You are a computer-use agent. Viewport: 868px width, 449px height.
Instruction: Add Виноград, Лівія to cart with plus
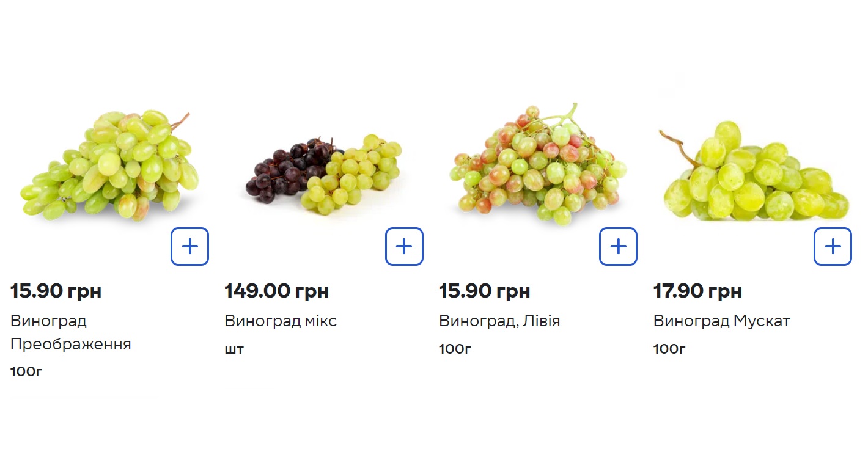(x=618, y=246)
